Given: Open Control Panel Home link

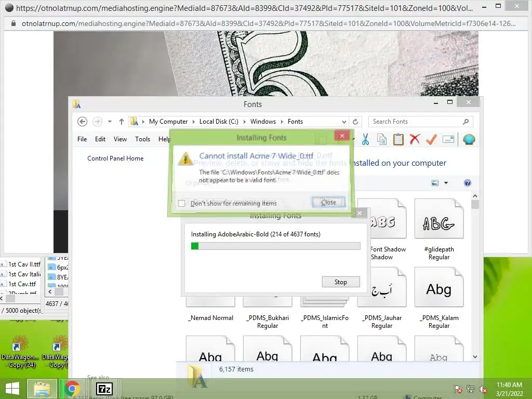Looking at the screenshot, I should (x=115, y=158).
